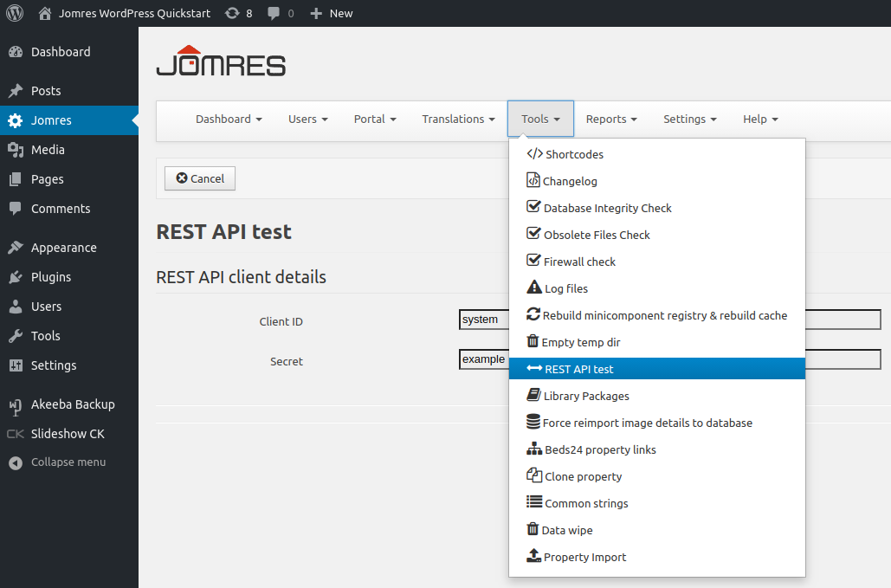This screenshot has width=891, height=588.
Task: Click the Plugins plug icon in sidebar
Action: 16,277
